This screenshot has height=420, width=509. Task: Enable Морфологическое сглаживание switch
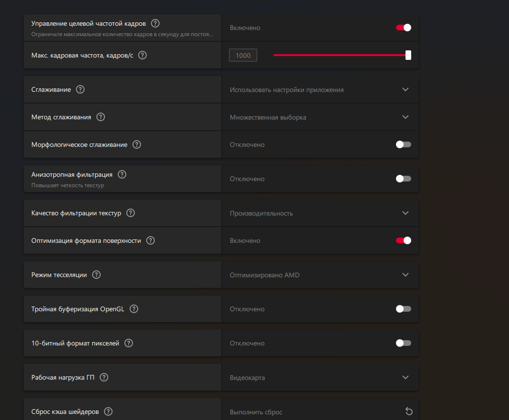pyautogui.click(x=404, y=144)
